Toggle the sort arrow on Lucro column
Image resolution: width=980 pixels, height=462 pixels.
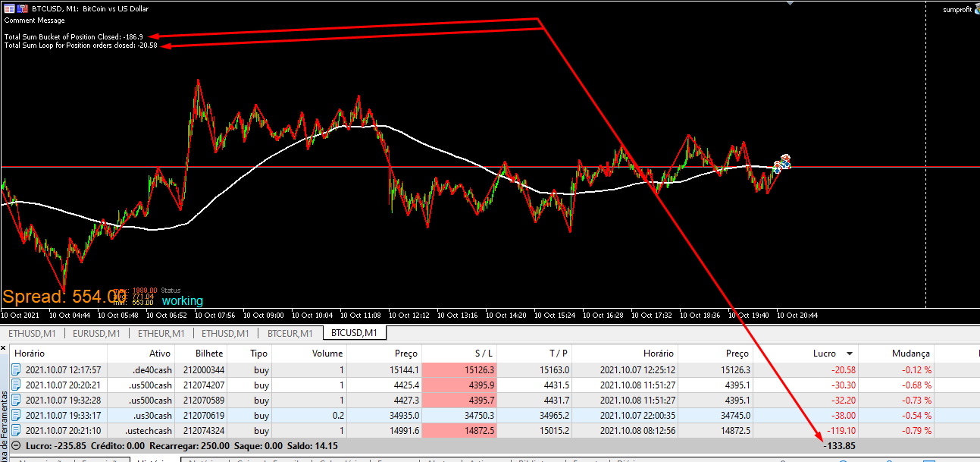coord(850,354)
